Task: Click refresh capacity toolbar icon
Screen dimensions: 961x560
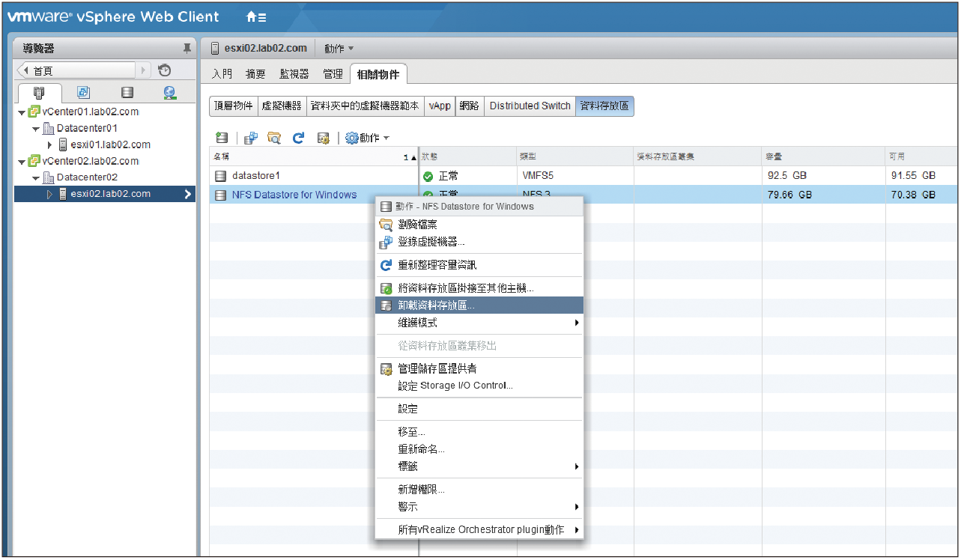Action: pos(298,138)
